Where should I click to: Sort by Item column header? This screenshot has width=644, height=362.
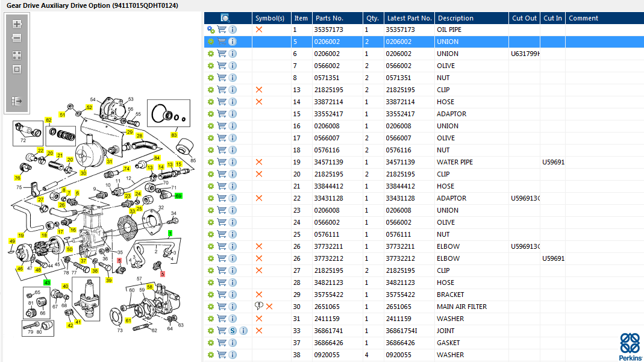coord(301,18)
